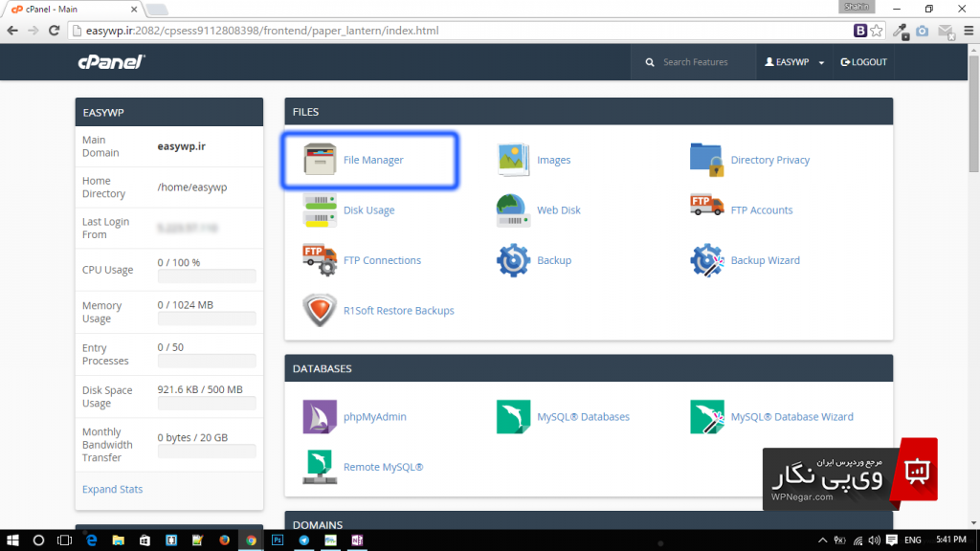This screenshot has height=551, width=980.
Task: Click the browser address bar
Action: pos(462,31)
